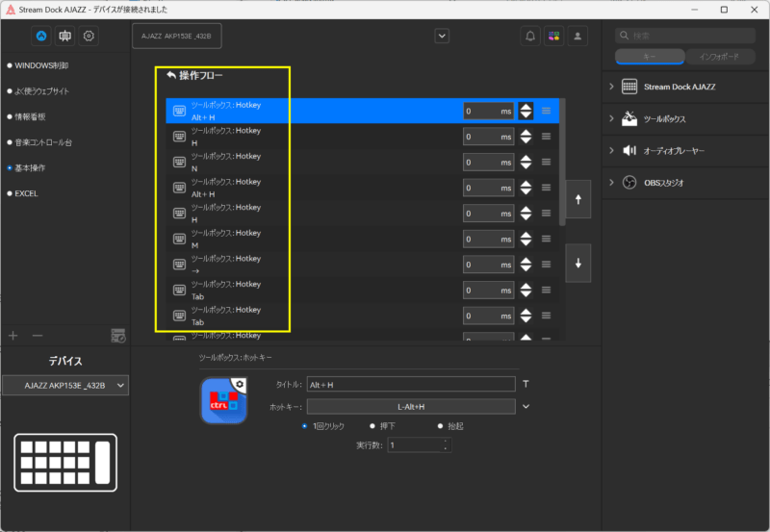Select the first Tab Hotkey row
The image size is (770, 532).
click(x=363, y=290)
